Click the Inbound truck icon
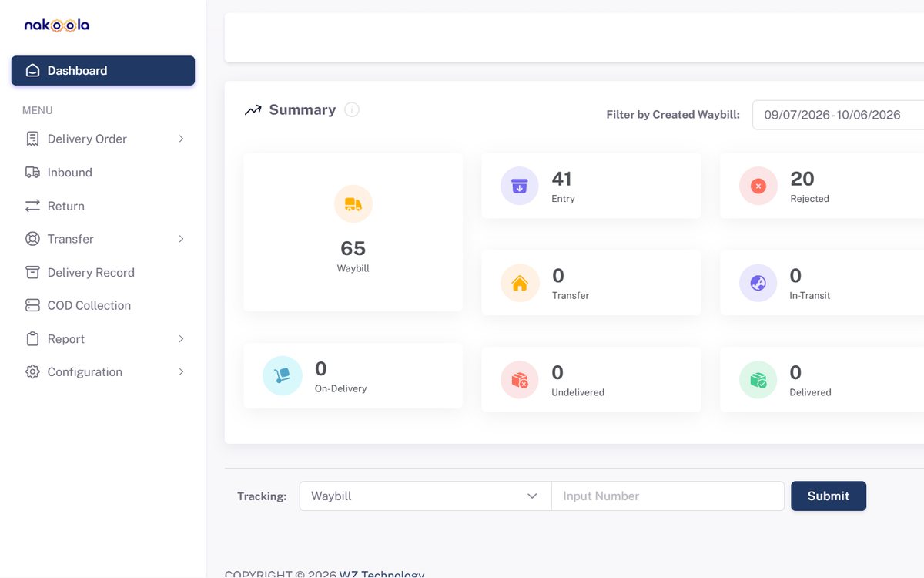Screen dimensions: 924x578 pyautogui.click(x=32, y=173)
